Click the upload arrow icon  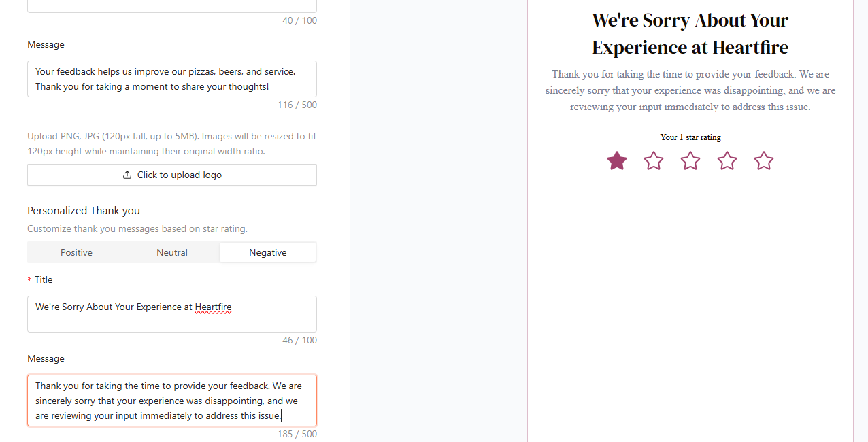click(x=127, y=175)
